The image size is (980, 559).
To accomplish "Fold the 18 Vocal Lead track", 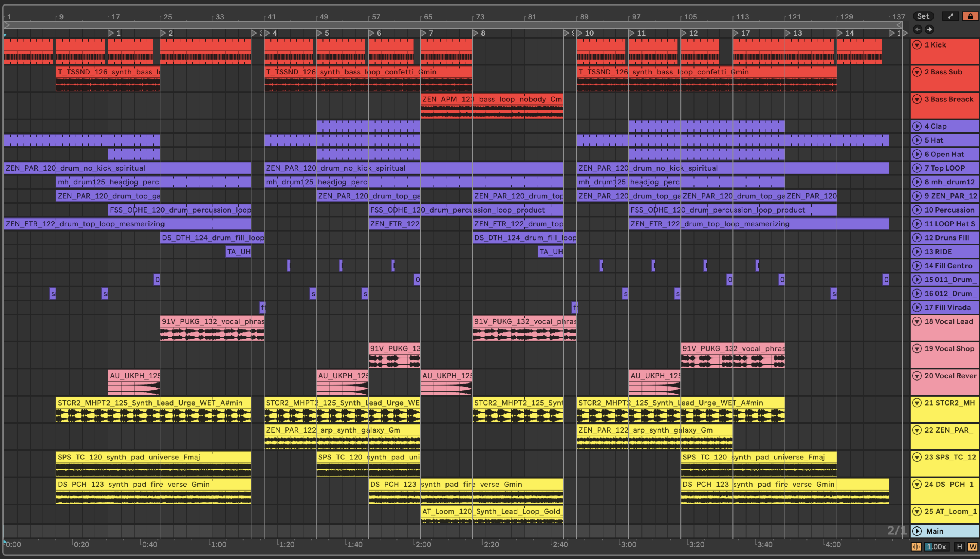I will (917, 321).
